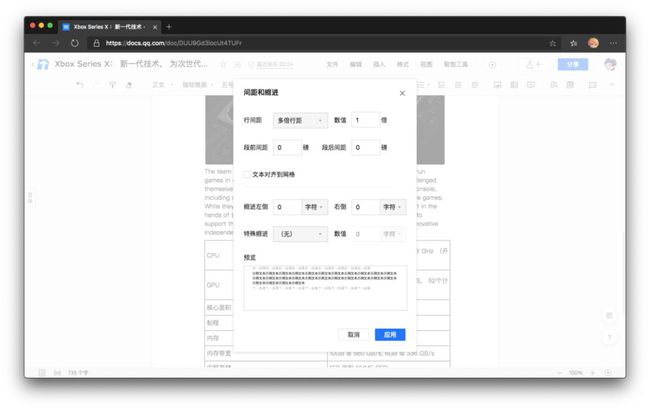Reload the page with the refresh icon

pos(75,43)
